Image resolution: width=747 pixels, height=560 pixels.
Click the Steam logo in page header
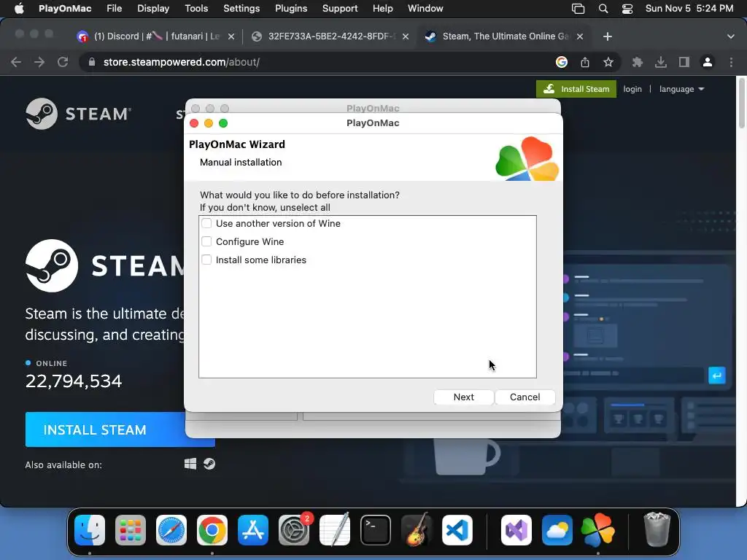(x=79, y=114)
